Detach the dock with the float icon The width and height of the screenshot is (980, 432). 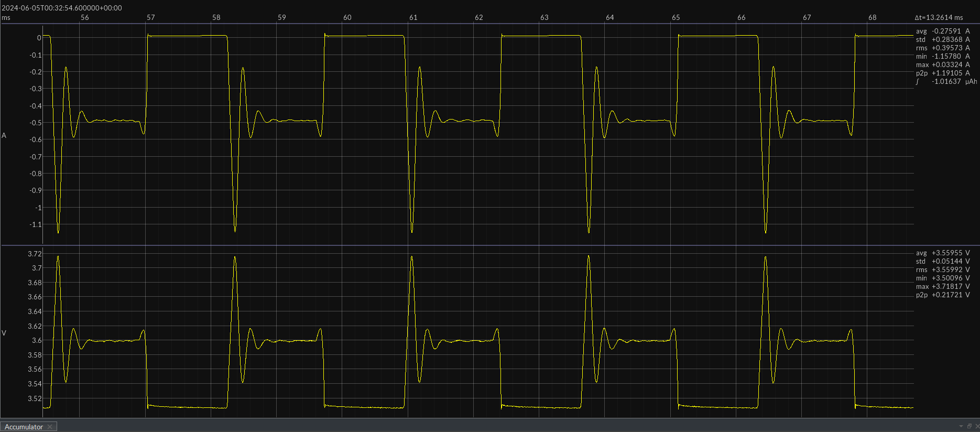click(x=970, y=426)
